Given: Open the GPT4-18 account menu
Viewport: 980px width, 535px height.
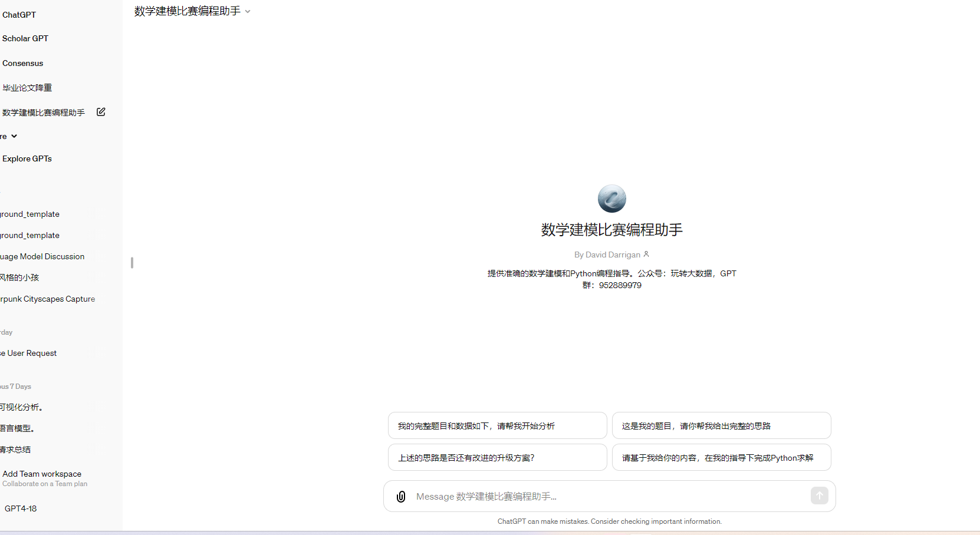Looking at the screenshot, I should [x=21, y=508].
